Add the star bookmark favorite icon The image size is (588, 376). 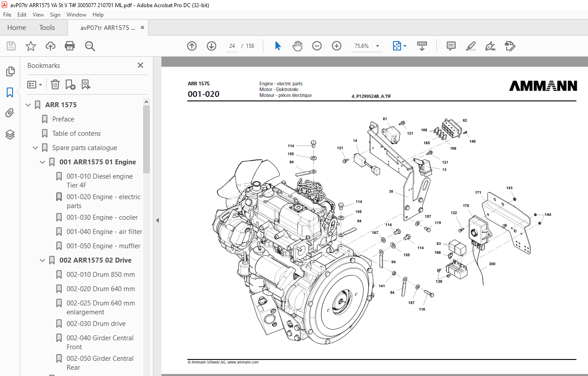pyautogui.click(x=31, y=46)
